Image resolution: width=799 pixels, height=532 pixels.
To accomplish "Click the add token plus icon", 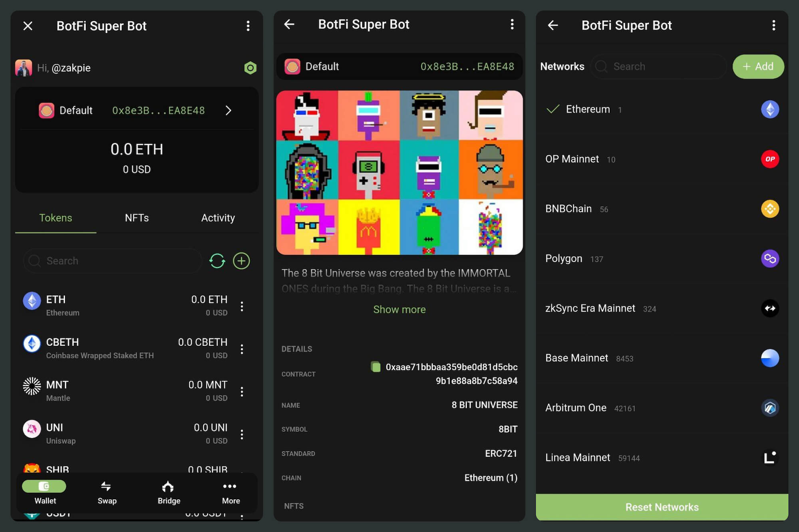I will (241, 261).
